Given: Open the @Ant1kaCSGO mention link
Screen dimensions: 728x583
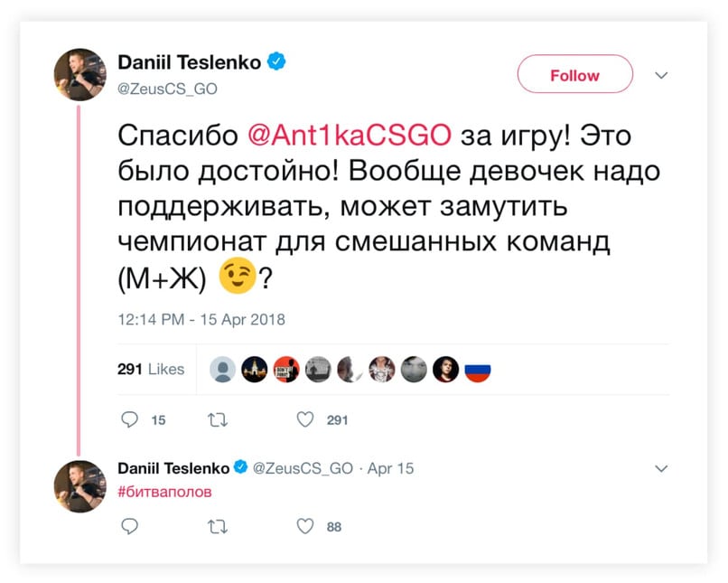Looking at the screenshot, I should click(350, 136).
